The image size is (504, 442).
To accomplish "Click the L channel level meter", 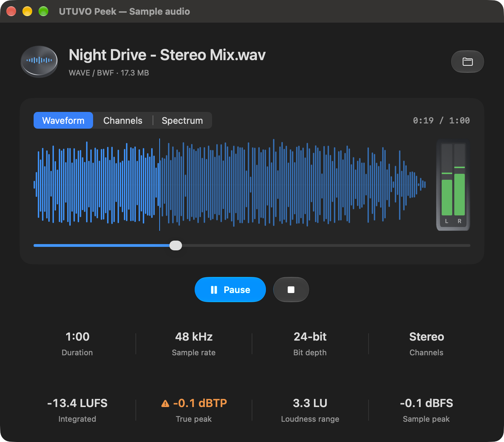I will pyautogui.click(x=447, y=180).
